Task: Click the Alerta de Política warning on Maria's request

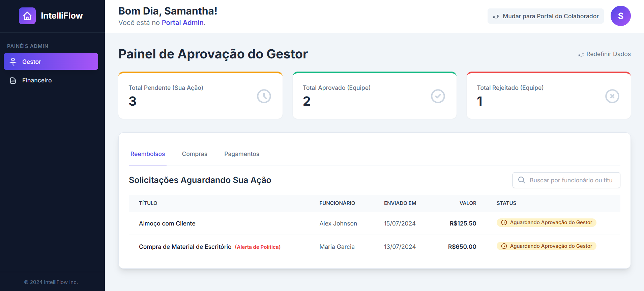Action: 258,247
